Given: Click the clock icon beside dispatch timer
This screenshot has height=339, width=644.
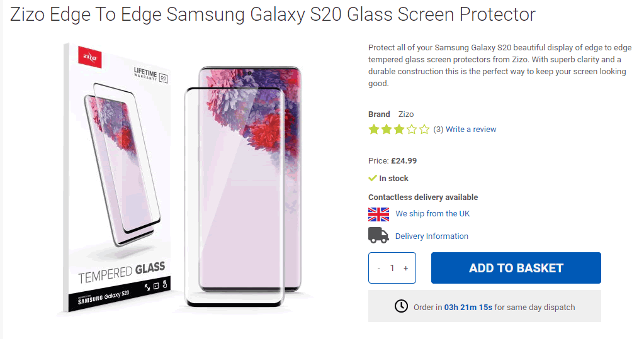Looking at the screenshot, I should pyautogui.click(x=401, y=306).
